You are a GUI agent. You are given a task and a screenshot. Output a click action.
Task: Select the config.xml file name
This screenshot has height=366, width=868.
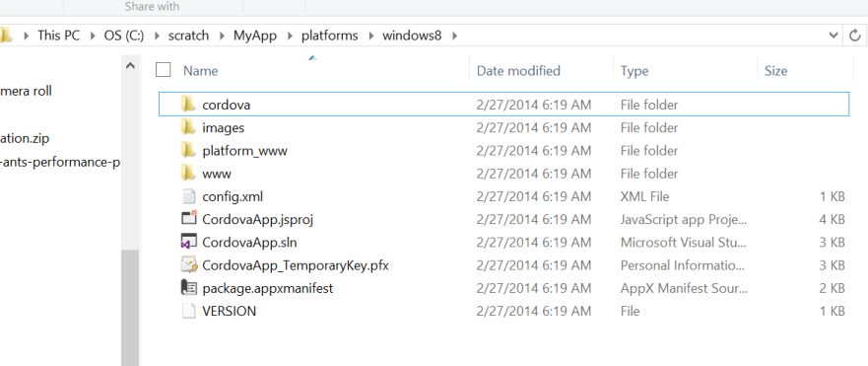coord(233,197)
